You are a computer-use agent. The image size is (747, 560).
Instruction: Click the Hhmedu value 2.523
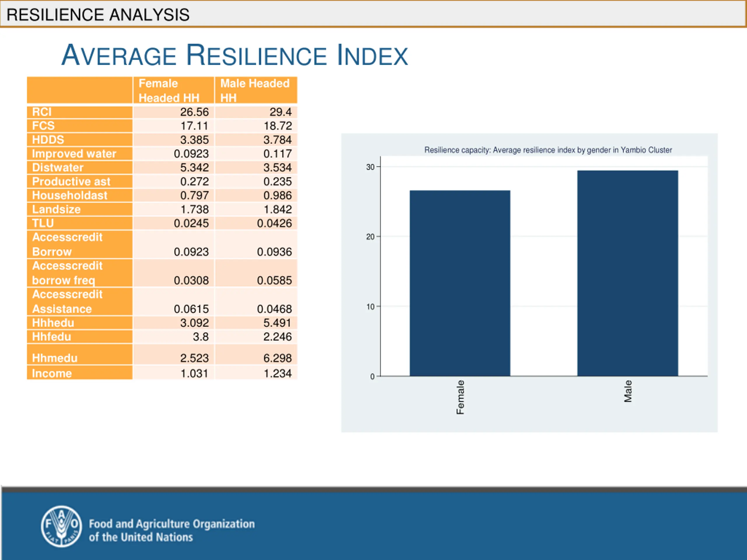pos(194,358)
